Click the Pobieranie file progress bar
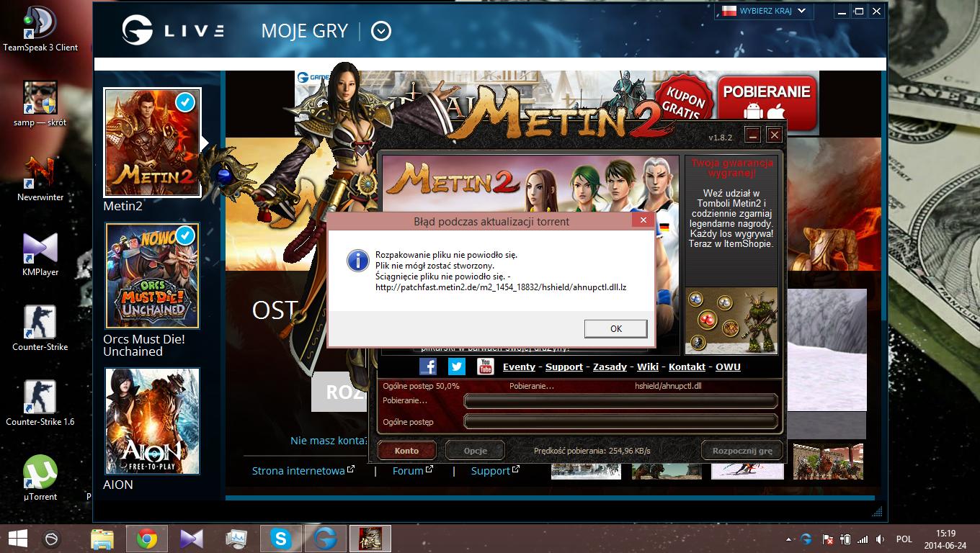 coord(620,401)
